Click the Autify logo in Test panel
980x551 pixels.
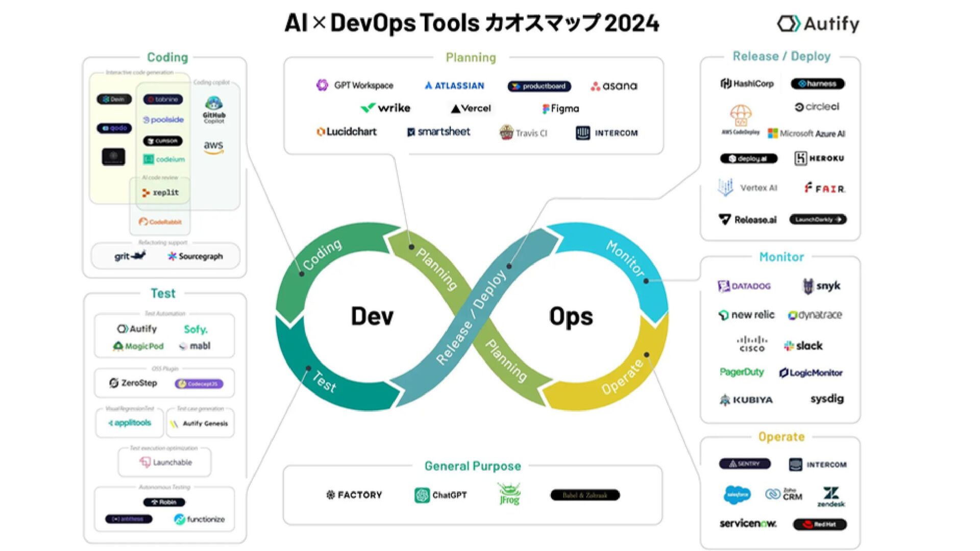pos(137,329)
